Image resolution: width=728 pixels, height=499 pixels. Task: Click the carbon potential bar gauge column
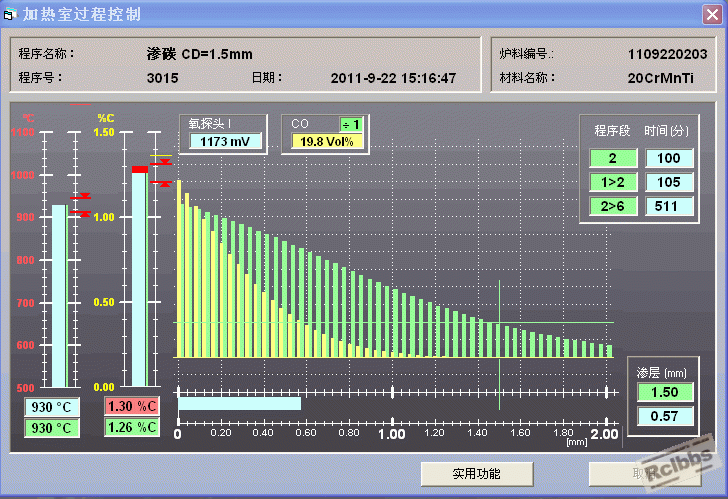(140, 276)
